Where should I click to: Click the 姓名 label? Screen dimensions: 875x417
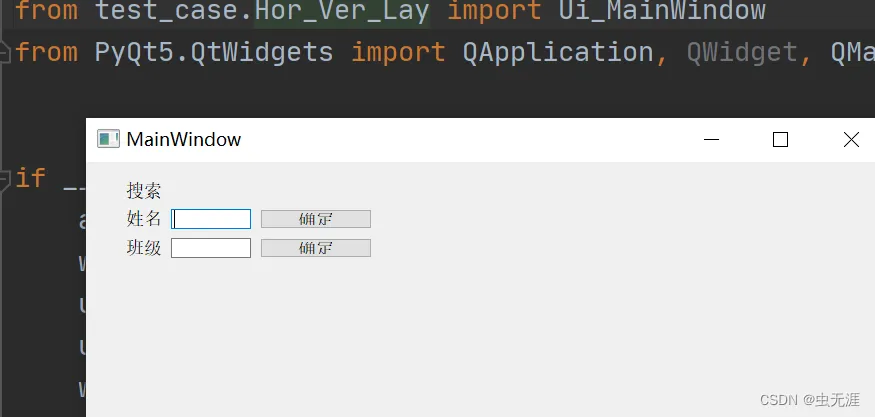click(x=144, y=219)
